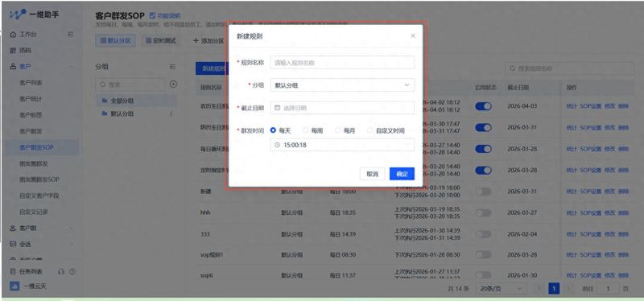Click the search magnifier icon in the 分组 search box
The width and height of the screenshot is (644, 301).
(103, 85)
